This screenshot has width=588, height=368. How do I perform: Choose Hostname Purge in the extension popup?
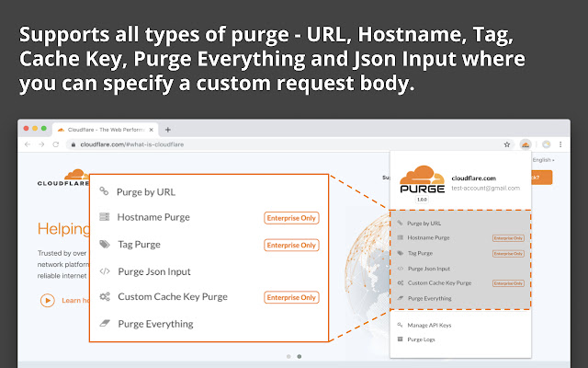[428, 237]
